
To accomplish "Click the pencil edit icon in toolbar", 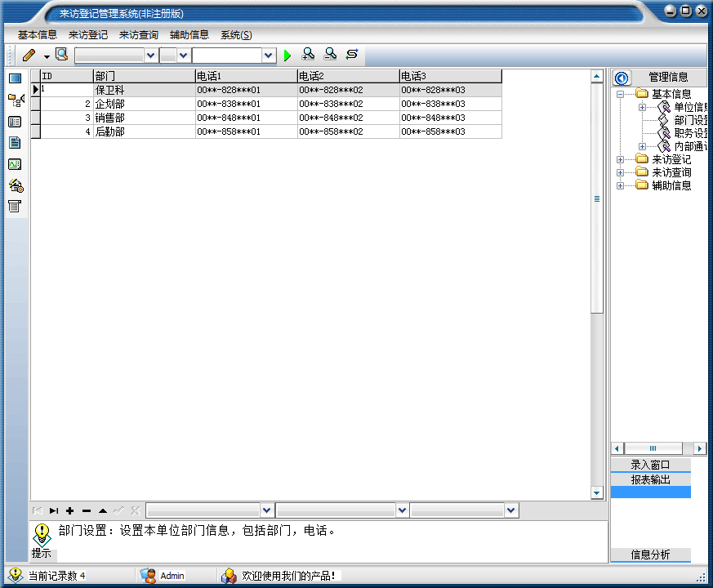I will 29,56.
